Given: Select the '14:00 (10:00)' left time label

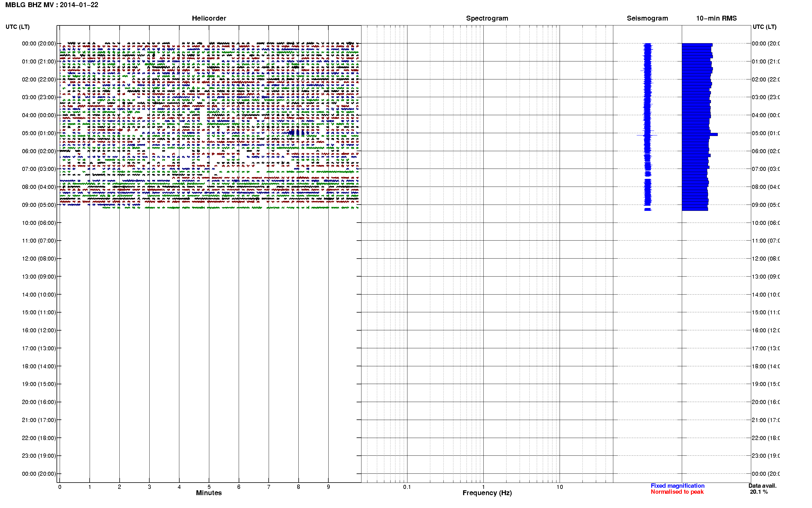Looking at the screenshot, I should point(39,295).
